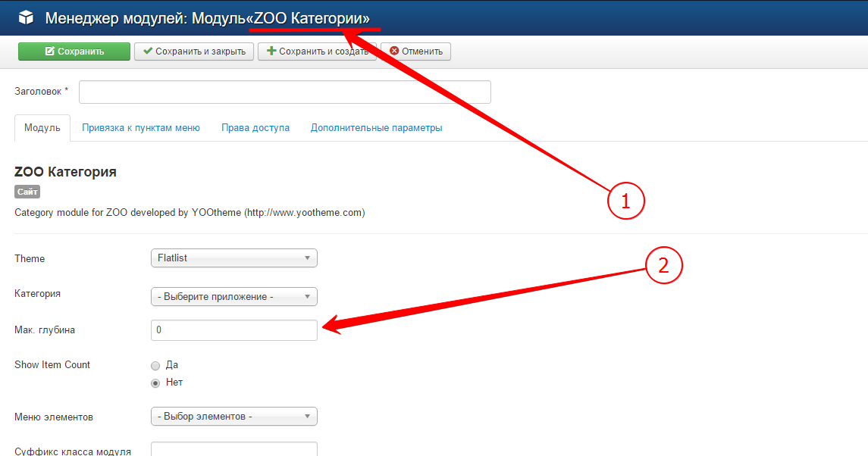Switch to the Модуль tab
The height and width of the screenshot is (456, 868).
click(x=42, y=128)
